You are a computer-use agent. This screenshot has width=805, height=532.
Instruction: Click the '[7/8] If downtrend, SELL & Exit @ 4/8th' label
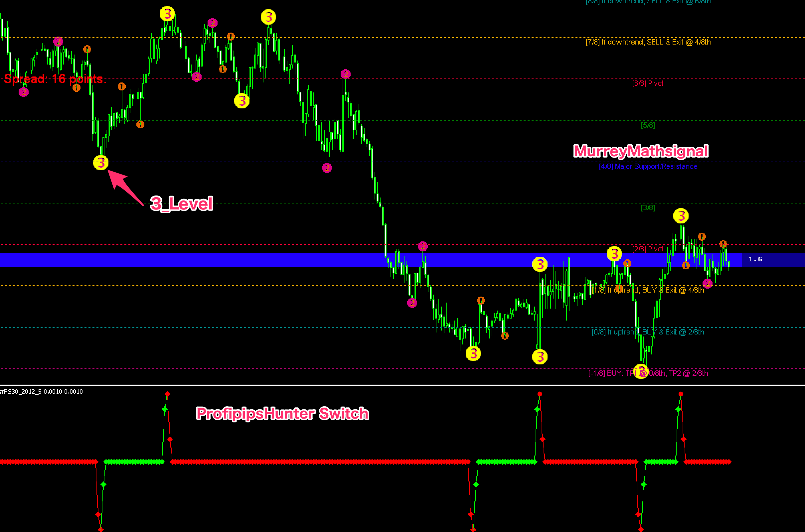648,42
